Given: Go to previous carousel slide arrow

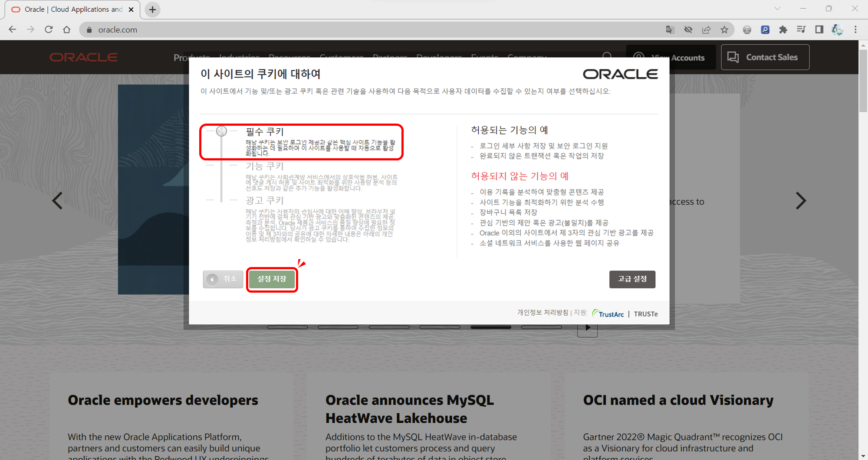Looking at the screenshot, I should pyautogui.click(x=57, y=201).
